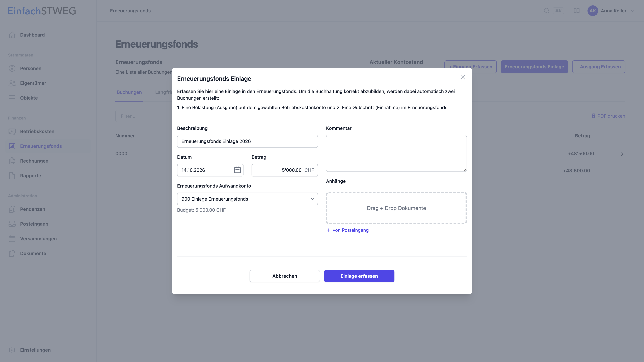Click the AK user avatar
This screenshot has height=362, width=644.
(593, 11)
